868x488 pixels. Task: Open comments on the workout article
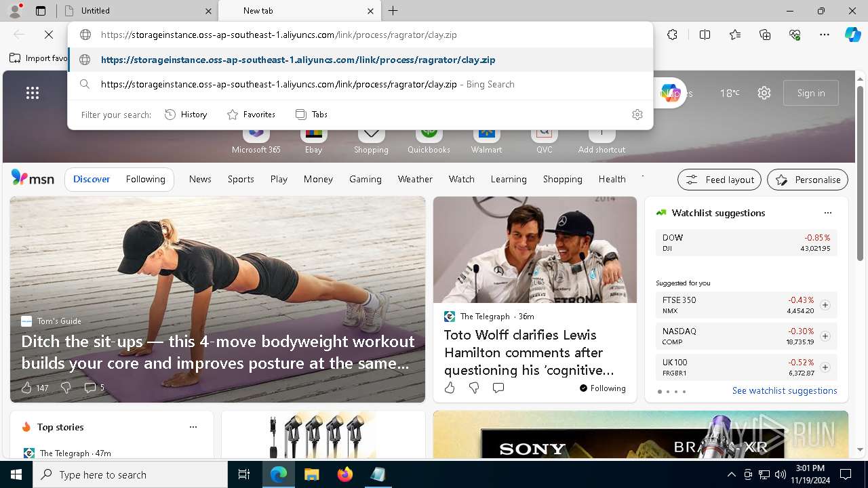pos(94,388)
